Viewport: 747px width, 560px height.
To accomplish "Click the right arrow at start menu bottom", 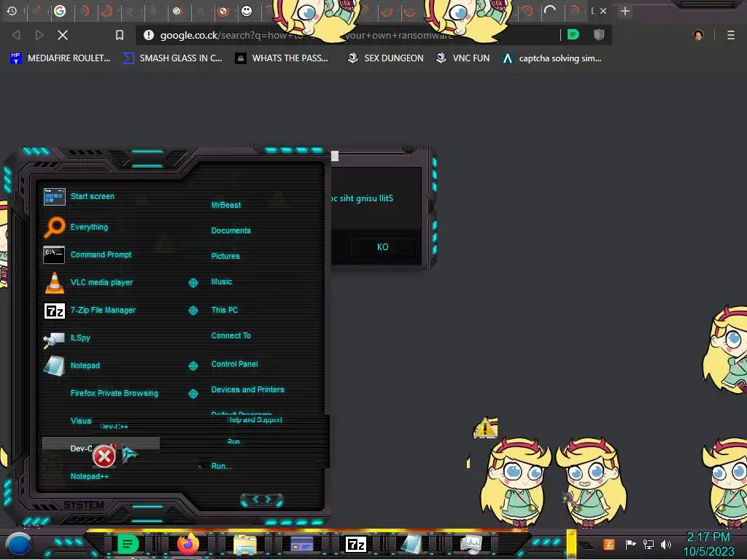I will point(269,499).
